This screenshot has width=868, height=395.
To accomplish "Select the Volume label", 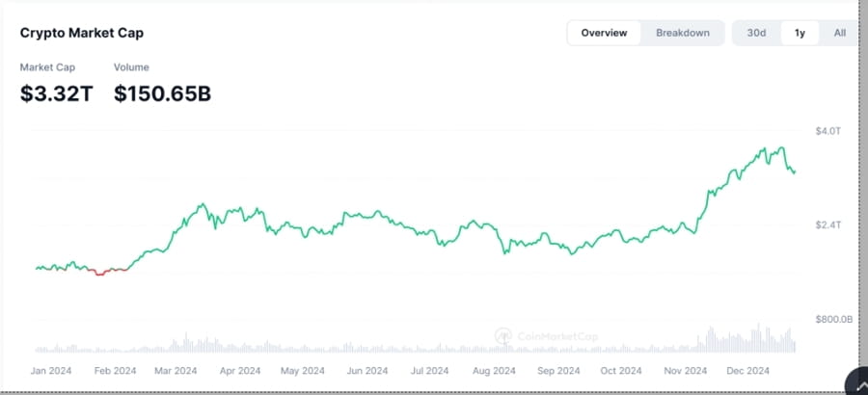I will click(x=131, y=67).
